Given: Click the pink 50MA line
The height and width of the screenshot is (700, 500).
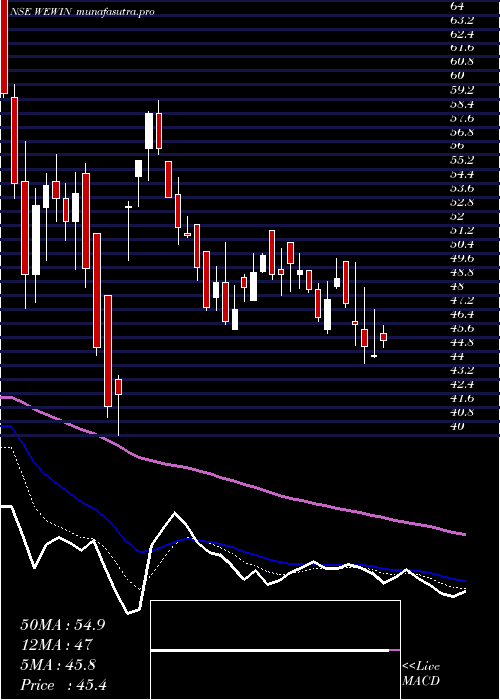Looking at the screenshot, I should [x=232, y=481].
